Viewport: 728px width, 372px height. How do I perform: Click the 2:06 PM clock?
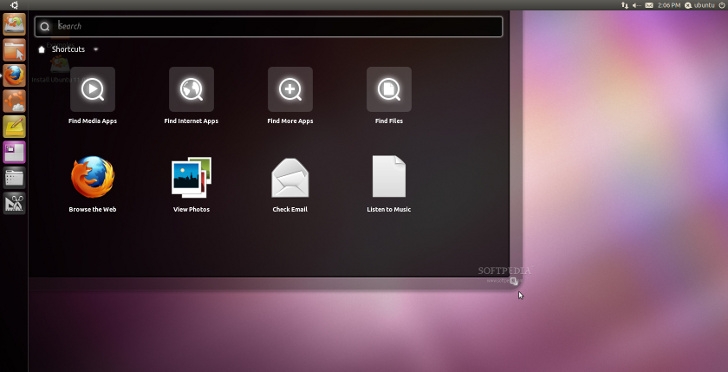point(669,5)
